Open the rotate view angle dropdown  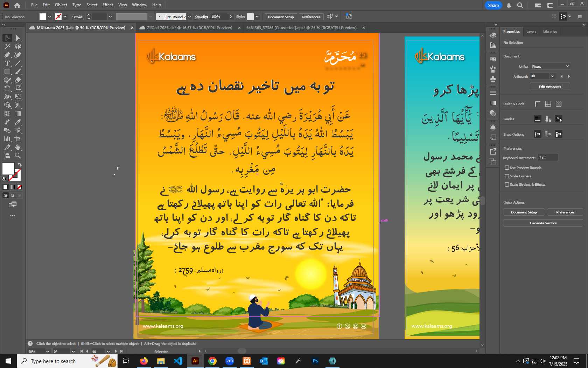pos(73,352)
